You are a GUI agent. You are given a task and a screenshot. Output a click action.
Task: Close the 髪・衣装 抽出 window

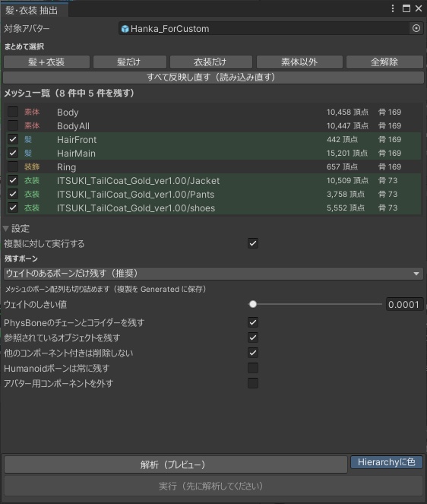point(419,8)
